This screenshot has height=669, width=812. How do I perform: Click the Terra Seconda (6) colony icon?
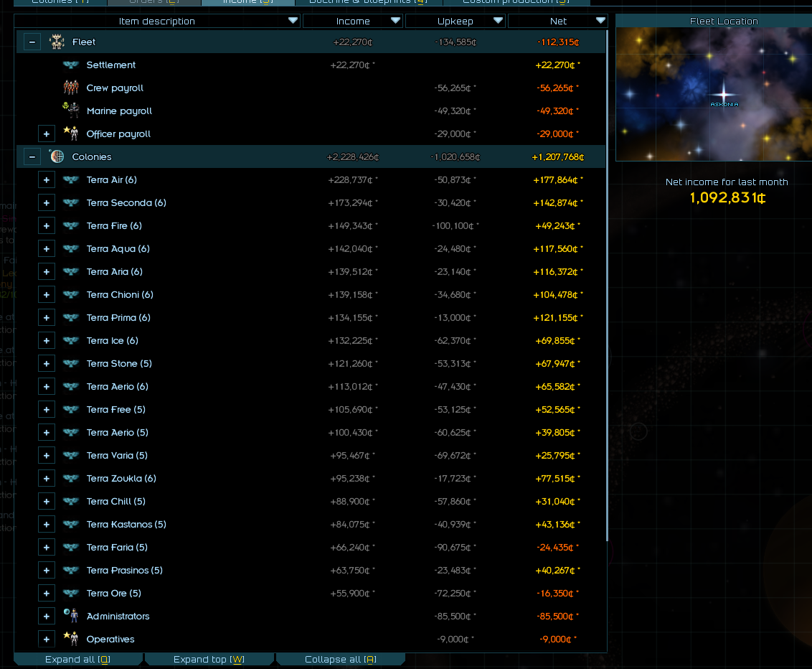pos(71,202)
